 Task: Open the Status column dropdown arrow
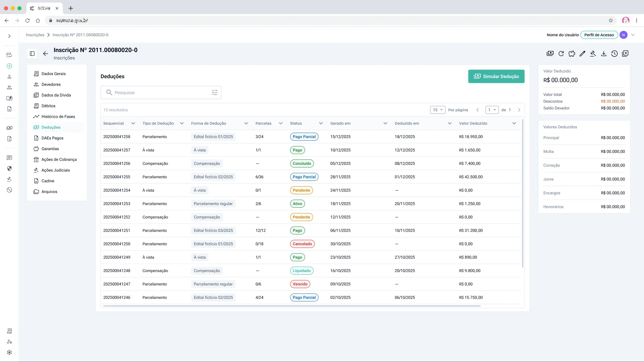point(321,123)
